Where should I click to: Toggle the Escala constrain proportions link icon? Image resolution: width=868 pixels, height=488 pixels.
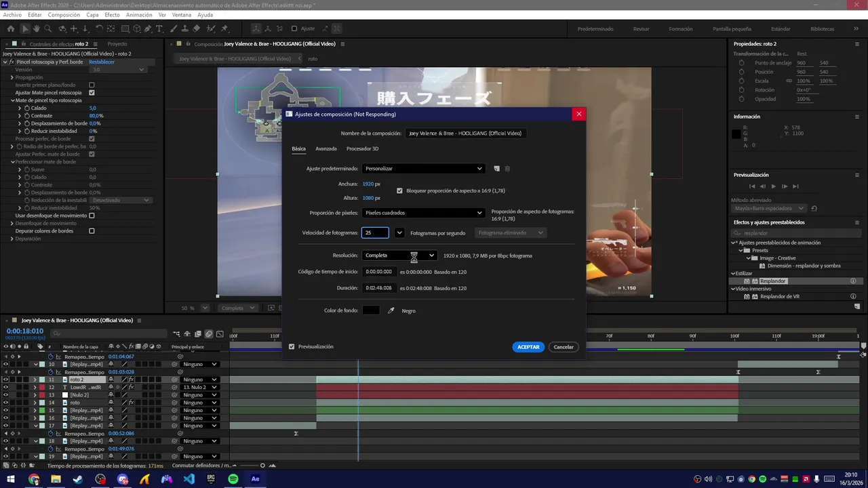coord(789,81)
